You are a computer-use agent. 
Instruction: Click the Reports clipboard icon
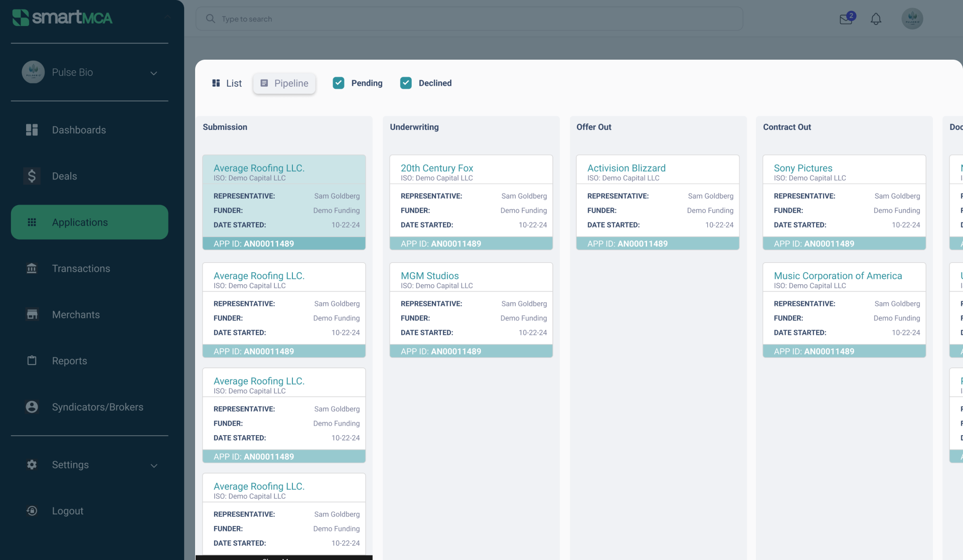[x=32, y=360]
